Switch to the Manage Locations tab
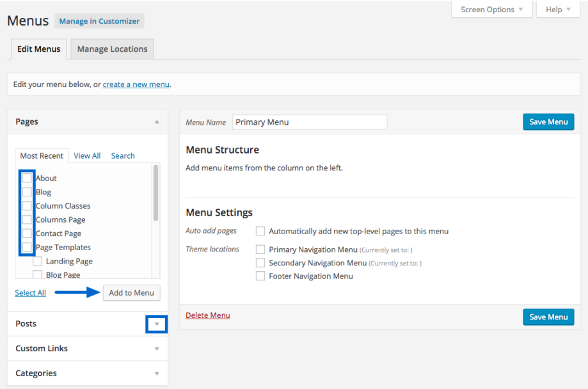 (112, 49)
